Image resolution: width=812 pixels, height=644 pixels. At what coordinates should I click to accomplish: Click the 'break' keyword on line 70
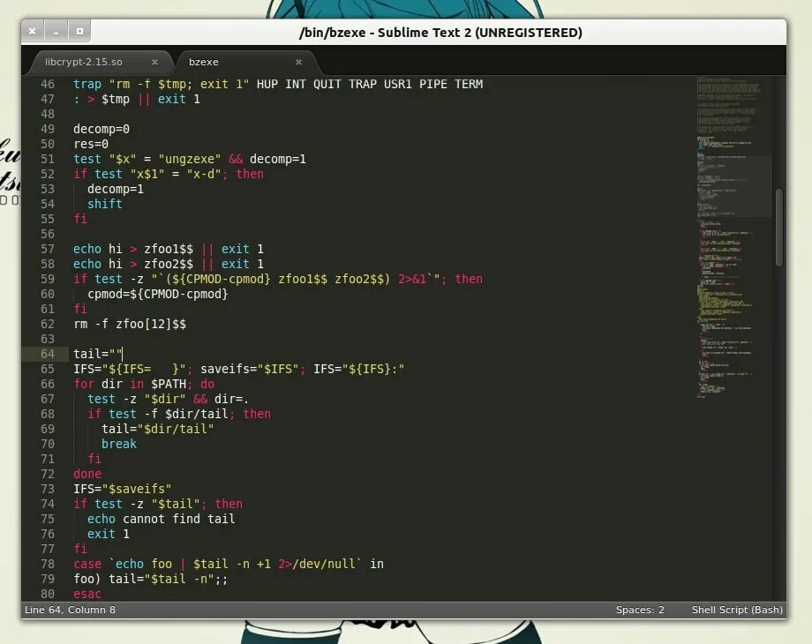[x=118, y=444]
